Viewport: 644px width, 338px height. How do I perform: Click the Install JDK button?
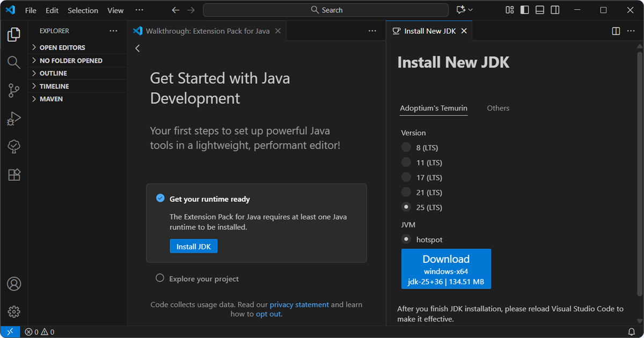coord(193,246)
